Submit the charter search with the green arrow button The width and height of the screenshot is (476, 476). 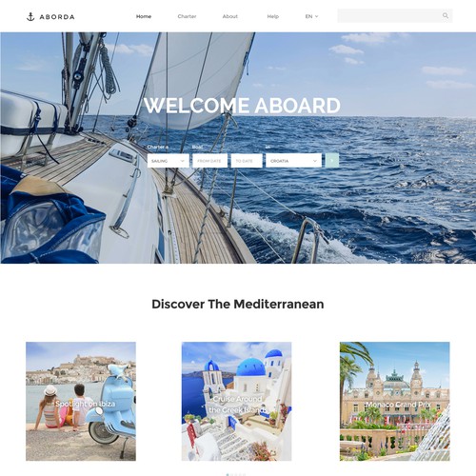[332, 161]
